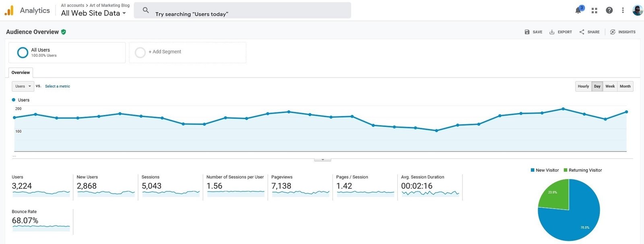The image size is (644, 244).
Task: Click the Bounce Rate value 68.07%
Action: (25, 221)
